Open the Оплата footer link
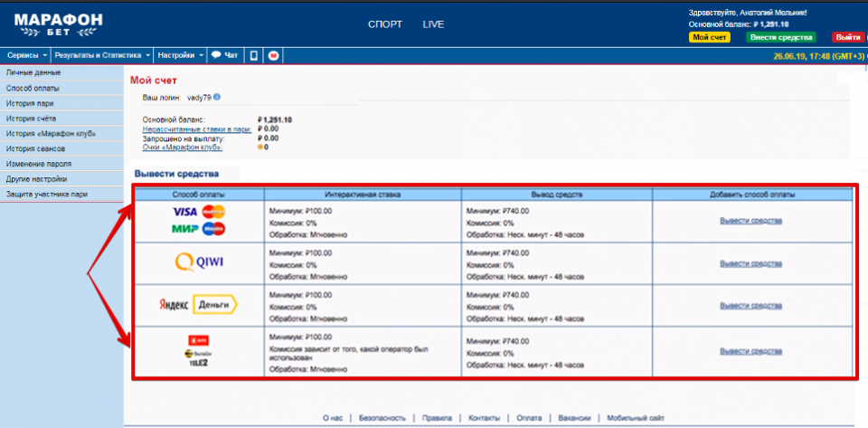The image size is (868, 428). pos(529,418)
